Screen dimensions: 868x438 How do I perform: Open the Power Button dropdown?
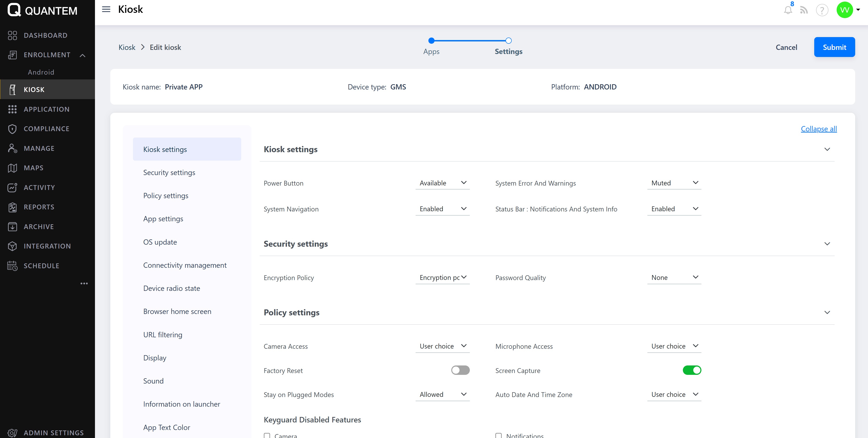click(442, 183)
